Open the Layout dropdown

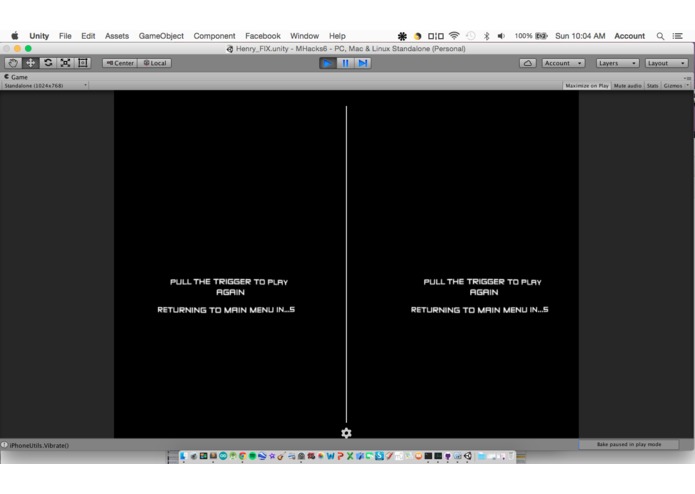(x=666, y=63)
